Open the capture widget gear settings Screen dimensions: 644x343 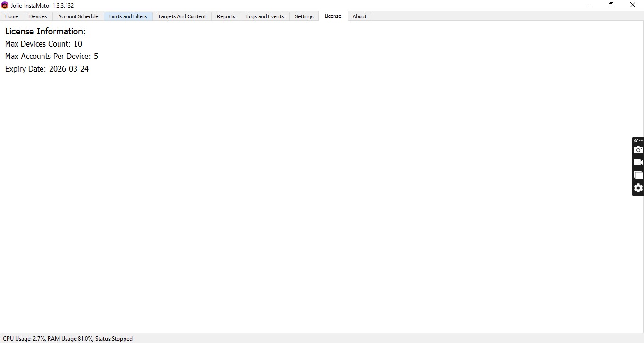click(638, 188)
